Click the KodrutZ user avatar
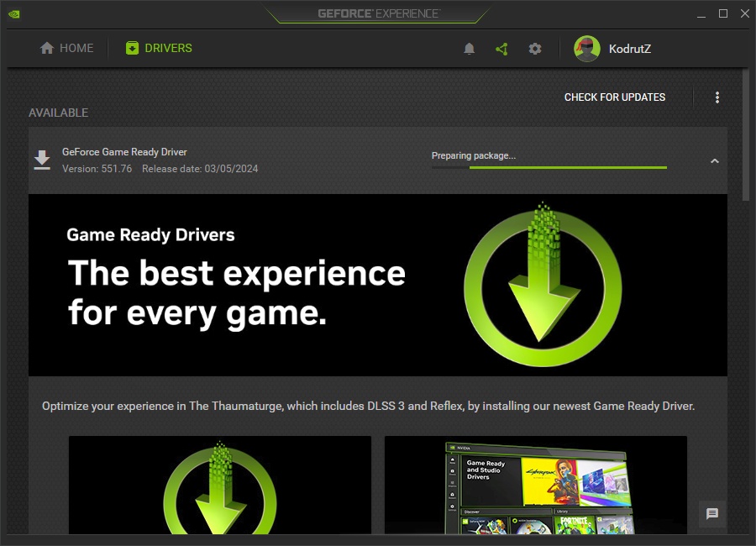 (587, 49)
